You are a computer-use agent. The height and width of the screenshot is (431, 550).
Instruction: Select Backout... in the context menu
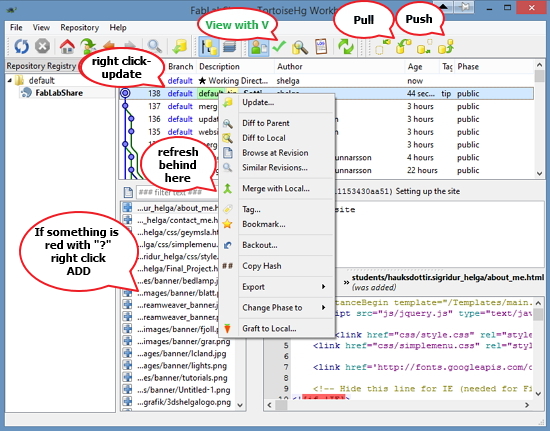click(x=276, y=245)
